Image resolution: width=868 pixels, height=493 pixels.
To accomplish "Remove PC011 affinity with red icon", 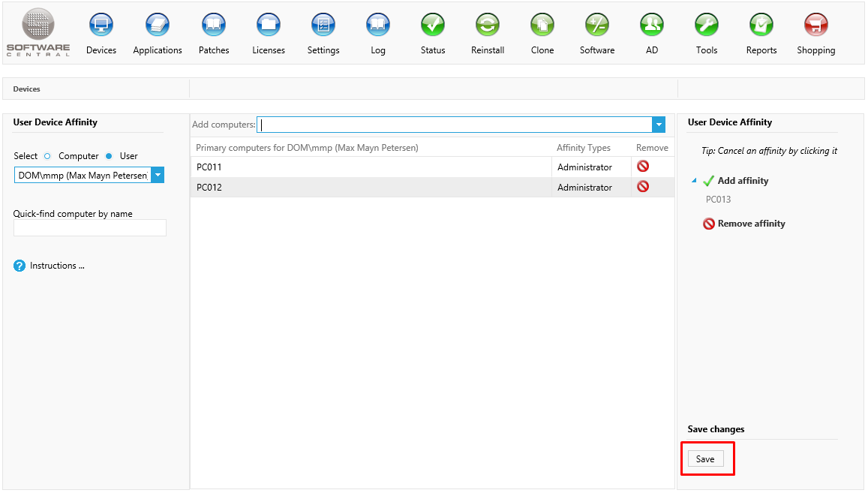I will [x=643, y=167].
